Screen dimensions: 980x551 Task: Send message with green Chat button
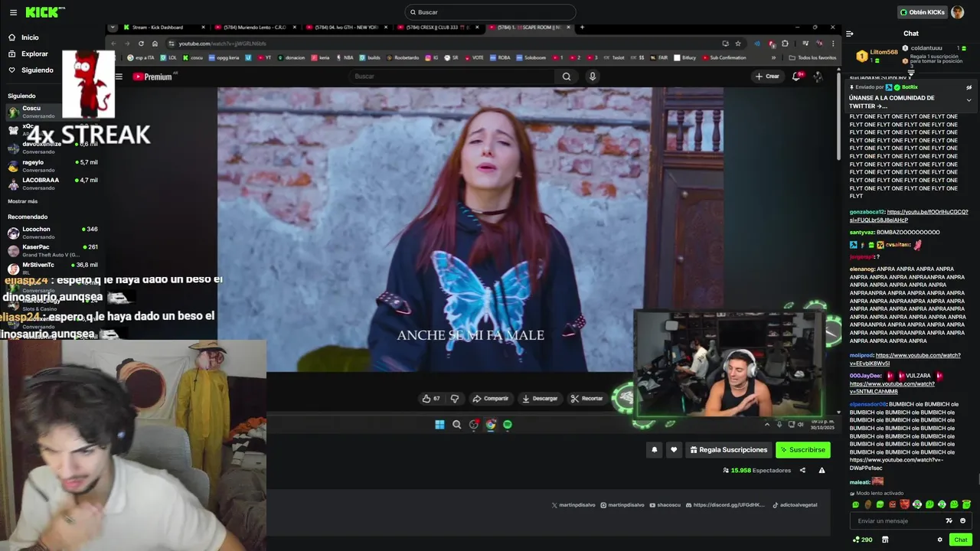960,540
